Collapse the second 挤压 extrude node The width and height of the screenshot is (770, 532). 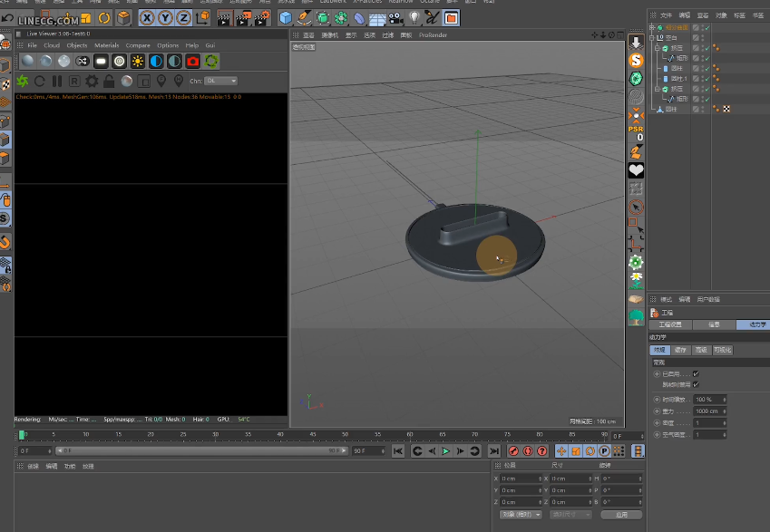[657, 89]
